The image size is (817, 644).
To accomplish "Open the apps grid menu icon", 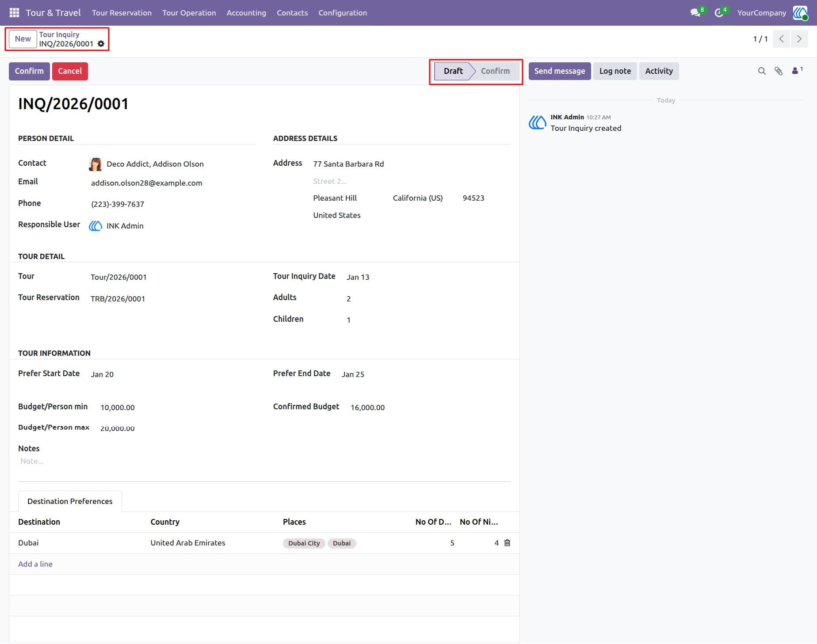I will point(14,13).
